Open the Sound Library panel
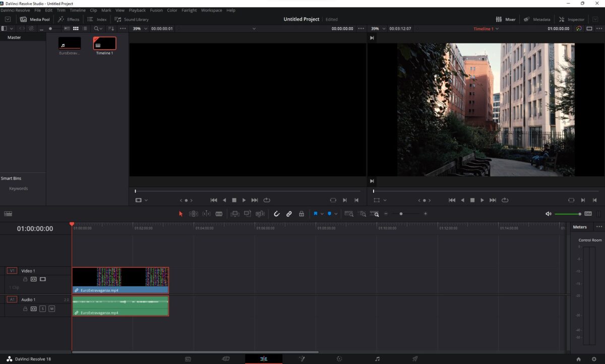This screenshot has width=605, height=364. click(x=132, y=19)
